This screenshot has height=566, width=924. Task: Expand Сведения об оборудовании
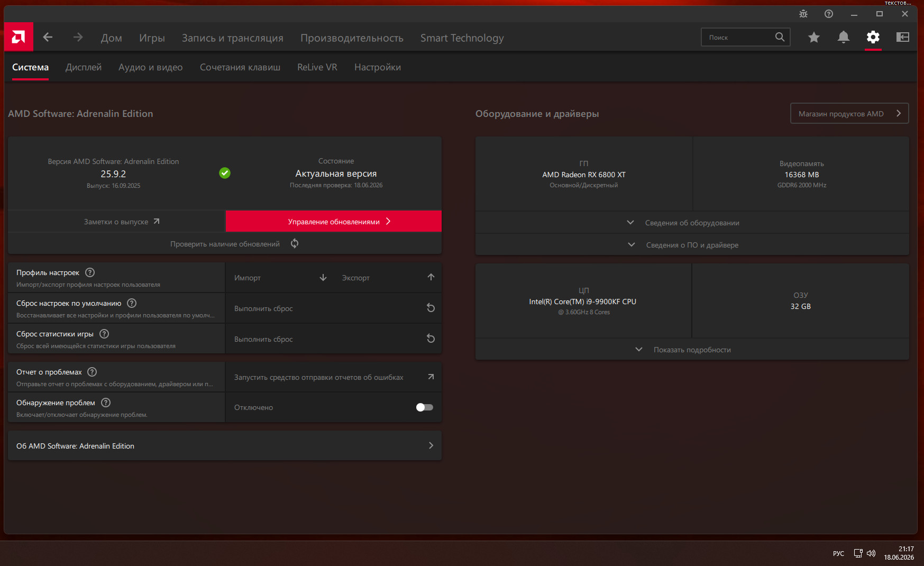(x=692, y=223)
